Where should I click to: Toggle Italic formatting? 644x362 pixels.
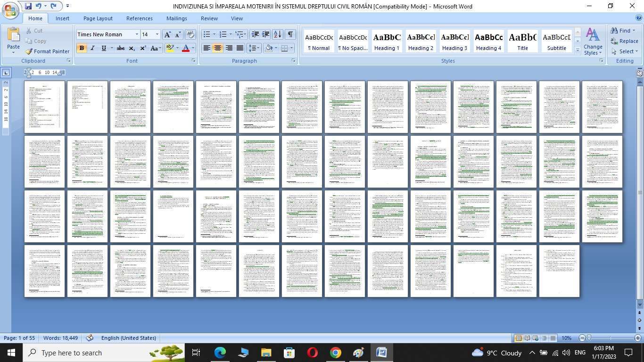92,48
